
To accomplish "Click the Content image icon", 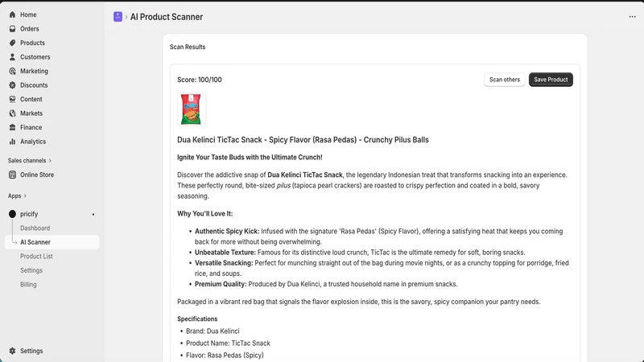I will [x=12, y=99].
